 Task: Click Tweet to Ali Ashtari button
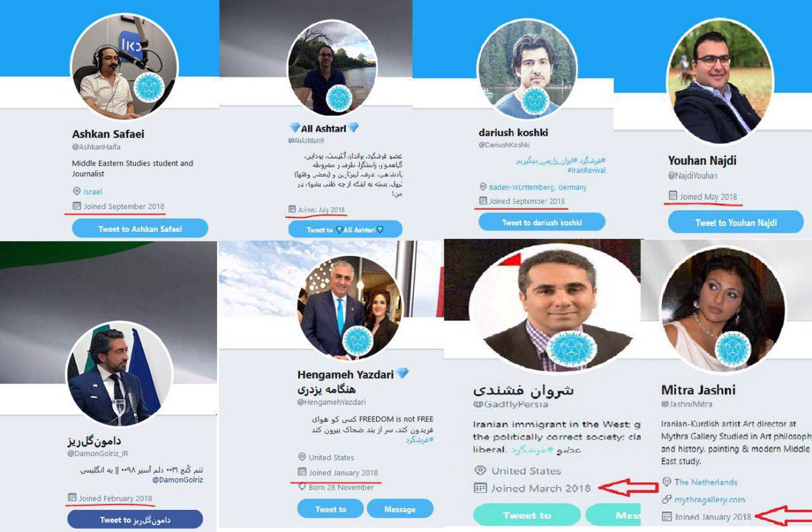tap(345, 230)
